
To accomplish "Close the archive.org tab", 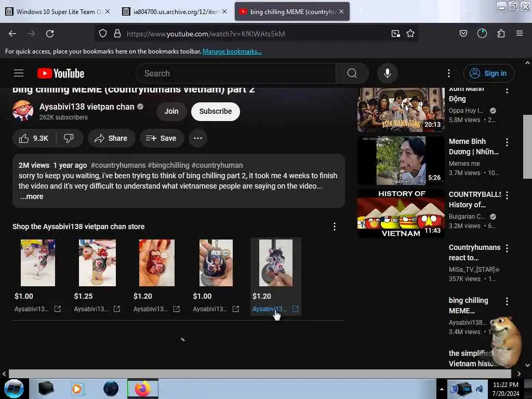I will pyautogui.click(x=224, y=11).
